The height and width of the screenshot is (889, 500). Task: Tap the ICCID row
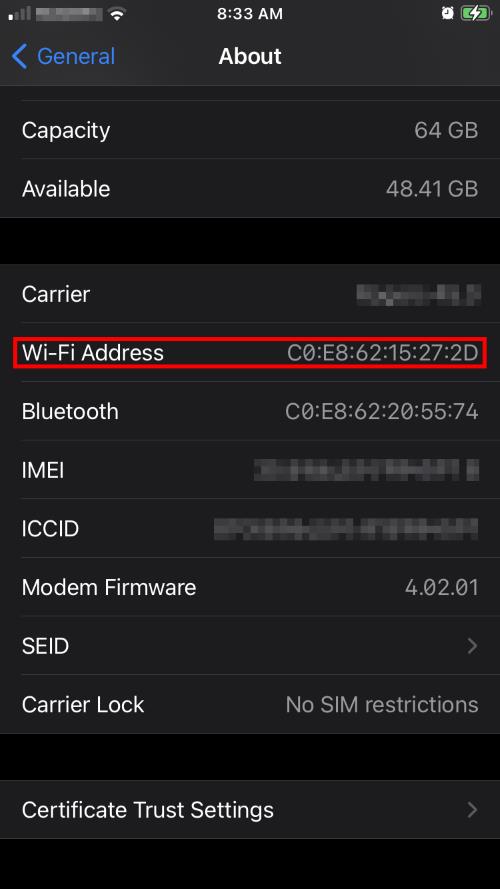tap(250, 528)
